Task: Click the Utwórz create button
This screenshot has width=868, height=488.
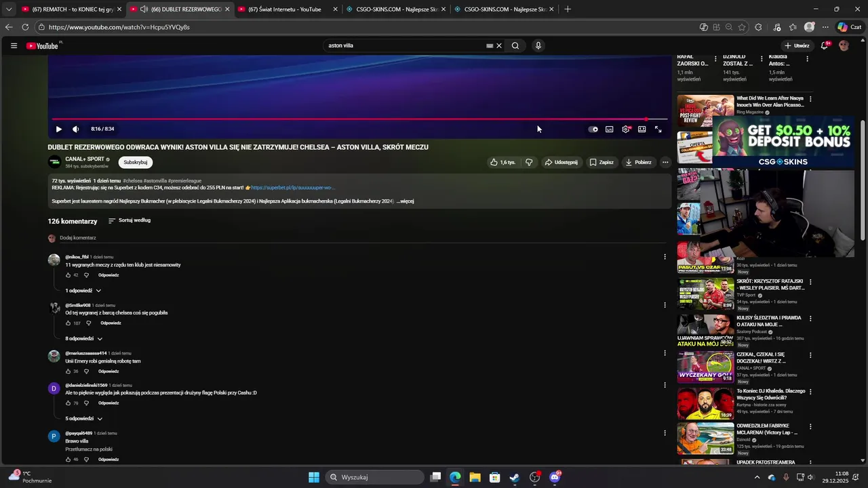Action: tap(797, 46)
